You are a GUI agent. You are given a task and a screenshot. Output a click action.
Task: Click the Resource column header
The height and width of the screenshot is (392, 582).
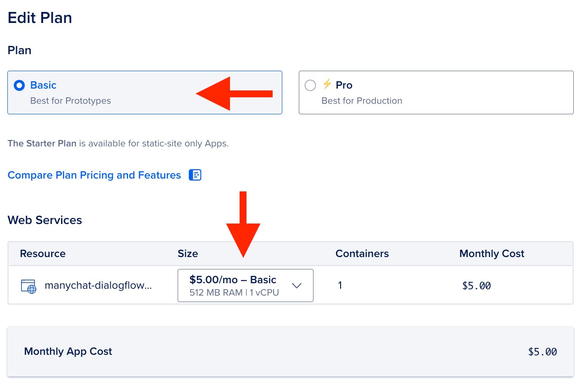[43, 253]
